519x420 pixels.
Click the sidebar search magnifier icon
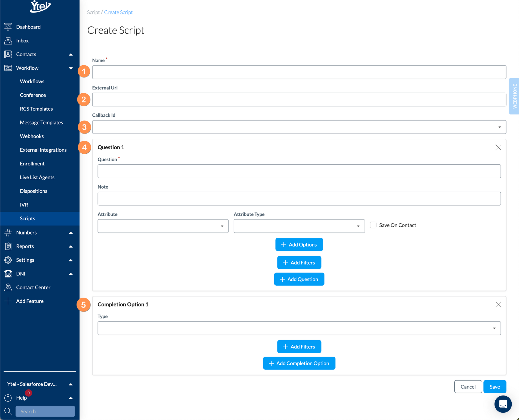[x=8, y=412]
